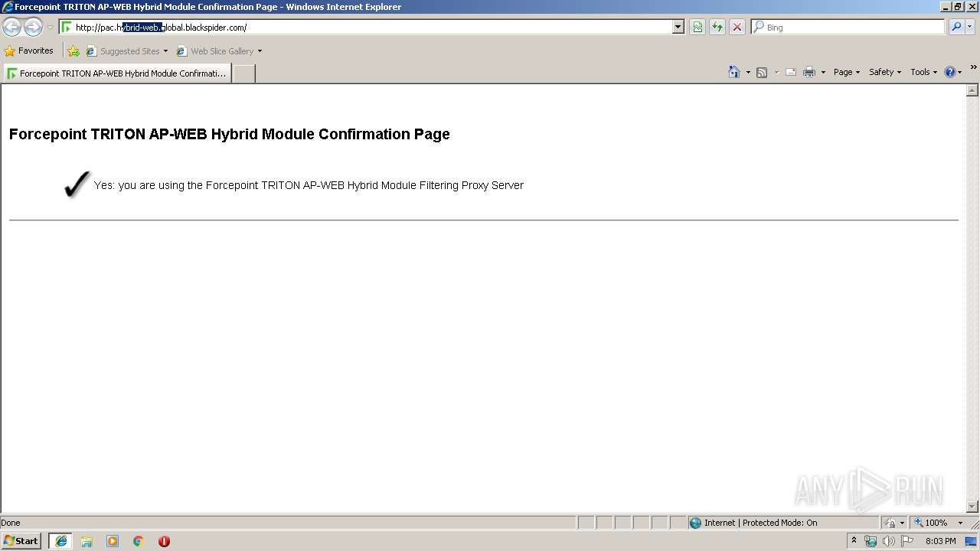Click the black checkmark image

coord(77,184)
